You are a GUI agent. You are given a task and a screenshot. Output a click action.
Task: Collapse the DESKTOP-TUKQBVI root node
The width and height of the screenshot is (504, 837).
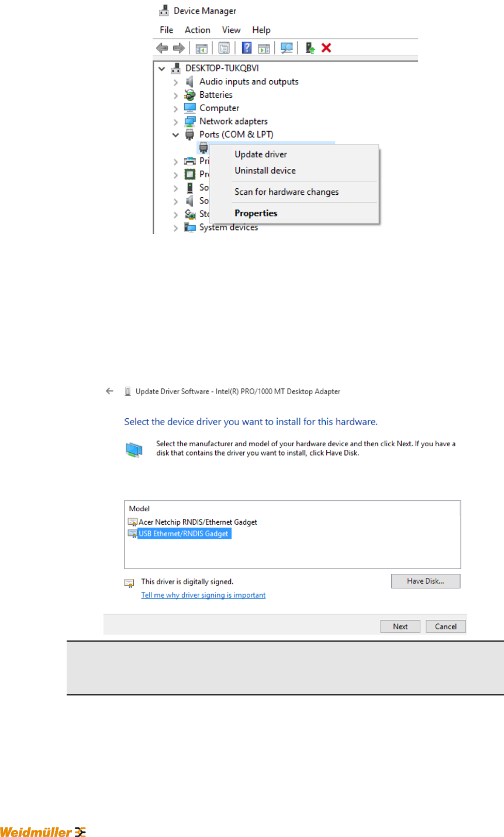coord(162,68)
